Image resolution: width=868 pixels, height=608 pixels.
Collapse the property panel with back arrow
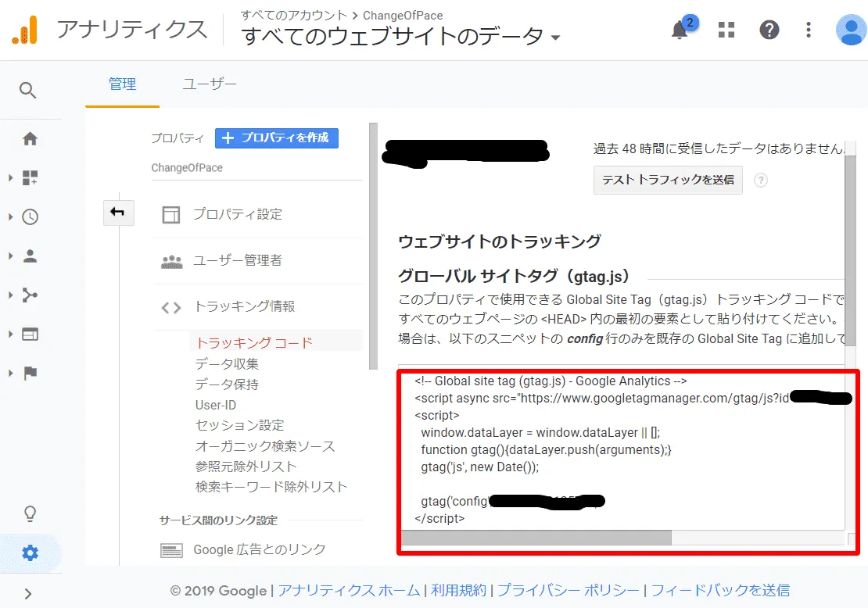[118, 213]
